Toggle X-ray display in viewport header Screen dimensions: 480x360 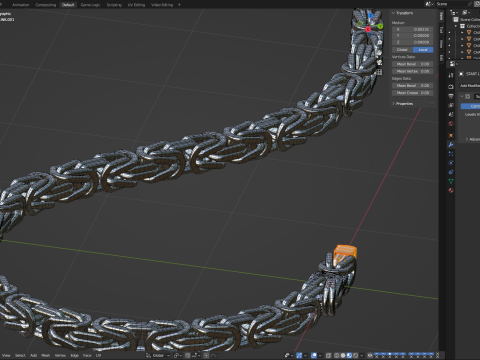(328, 355)
